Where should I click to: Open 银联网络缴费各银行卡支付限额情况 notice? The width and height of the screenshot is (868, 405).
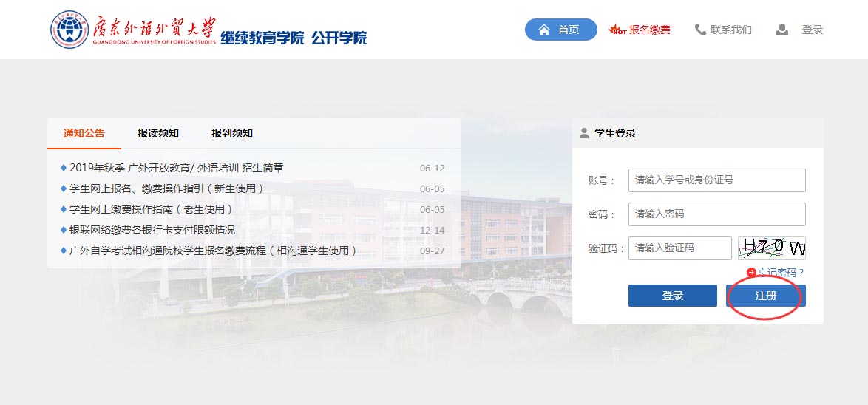point(152,230)
